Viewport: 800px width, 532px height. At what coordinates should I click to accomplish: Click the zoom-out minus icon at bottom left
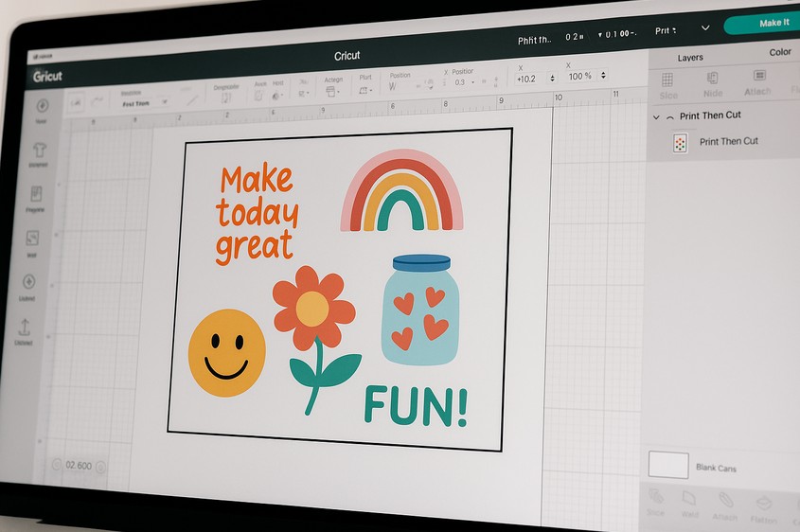tap(55, 465)
